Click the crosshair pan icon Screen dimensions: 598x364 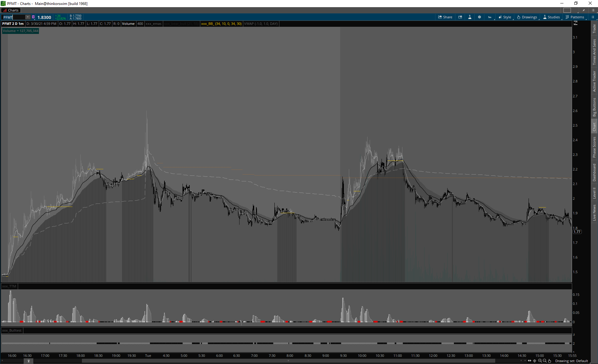tap(535, 361)
